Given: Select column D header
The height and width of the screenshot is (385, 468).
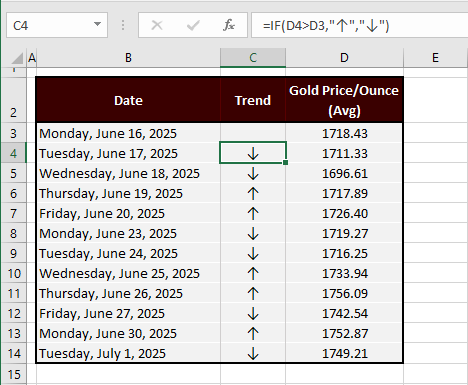Looking at the screenshot, I should coord(344,58).
